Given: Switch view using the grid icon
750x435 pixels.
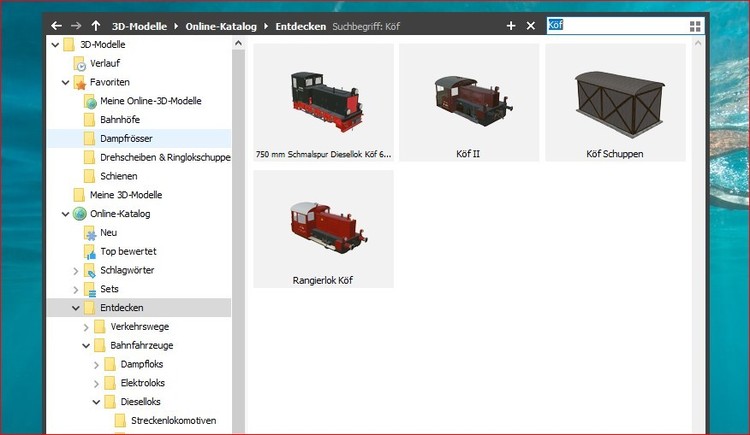Looking at the screenshot, I should pyautogui.click(x=695, y=25).
